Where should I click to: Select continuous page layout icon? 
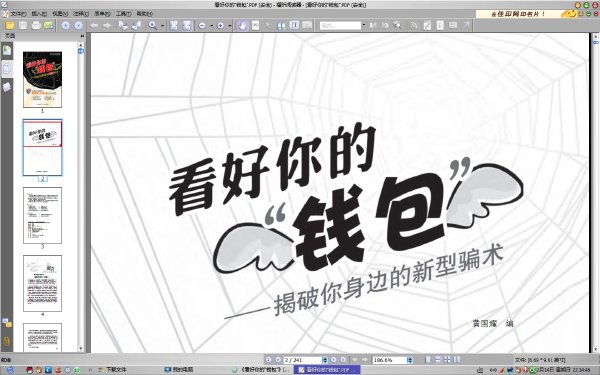(x=437, y=360)
